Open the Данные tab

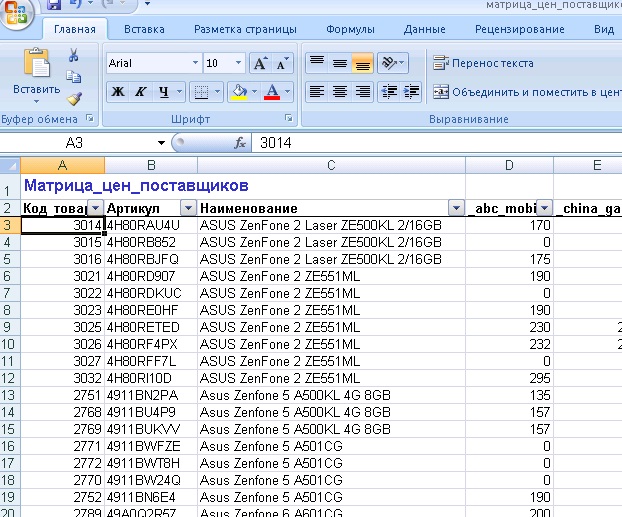[x=424, y=29]
